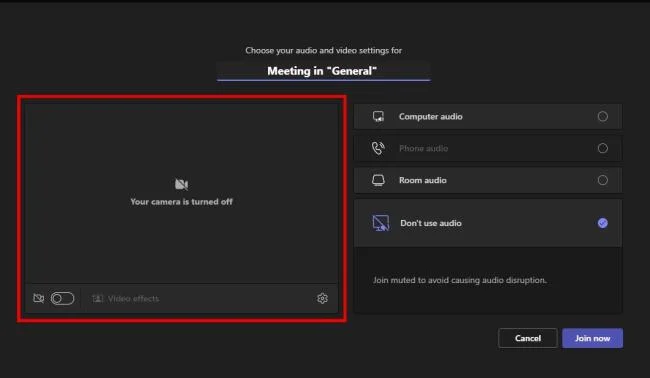Choose the Phone audio label
Viewport: 650px width, 378px height.
[424, 148]
